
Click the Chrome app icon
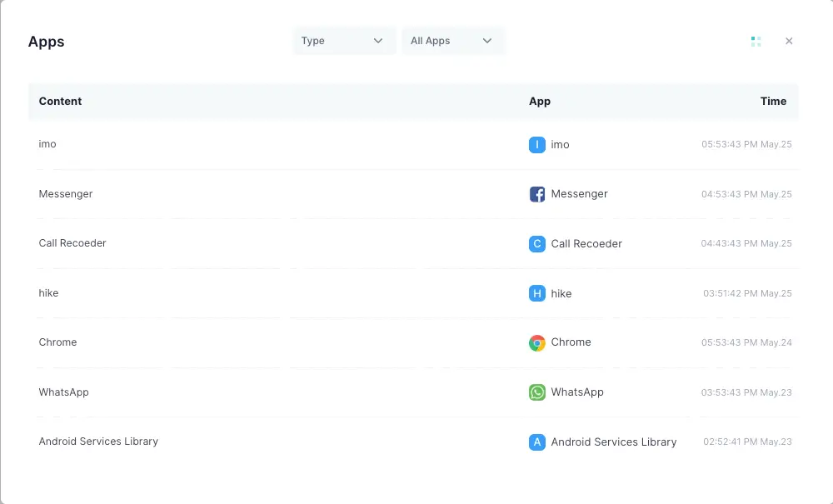point(537,342)
